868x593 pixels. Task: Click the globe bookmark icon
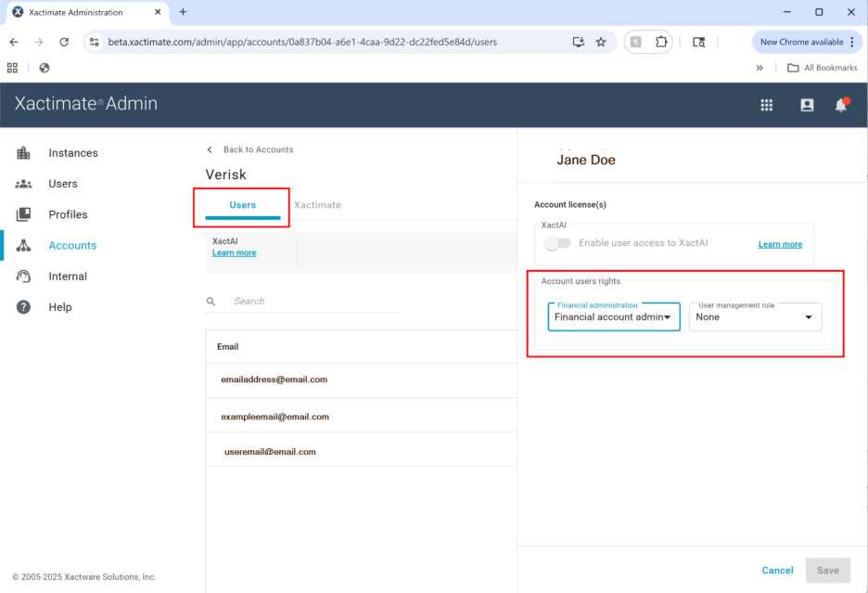(45, 68)
